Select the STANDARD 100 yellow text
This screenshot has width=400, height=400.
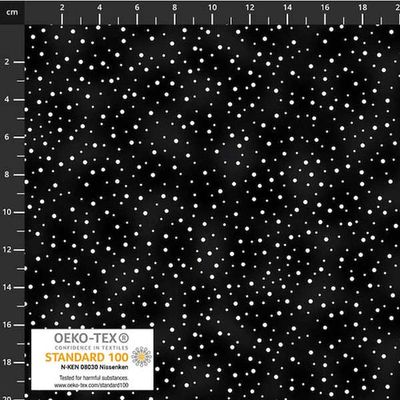coord(87,357)
